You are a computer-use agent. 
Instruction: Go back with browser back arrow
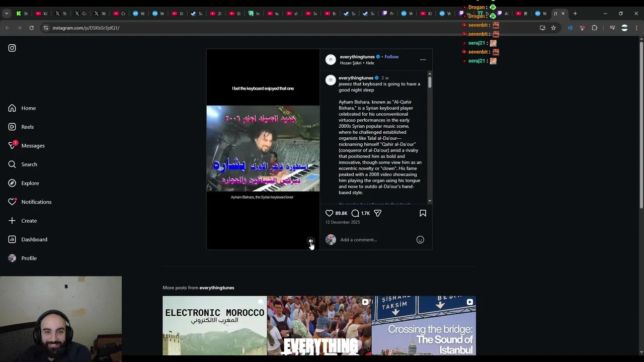pyautogui.click(x=7, y=28)
